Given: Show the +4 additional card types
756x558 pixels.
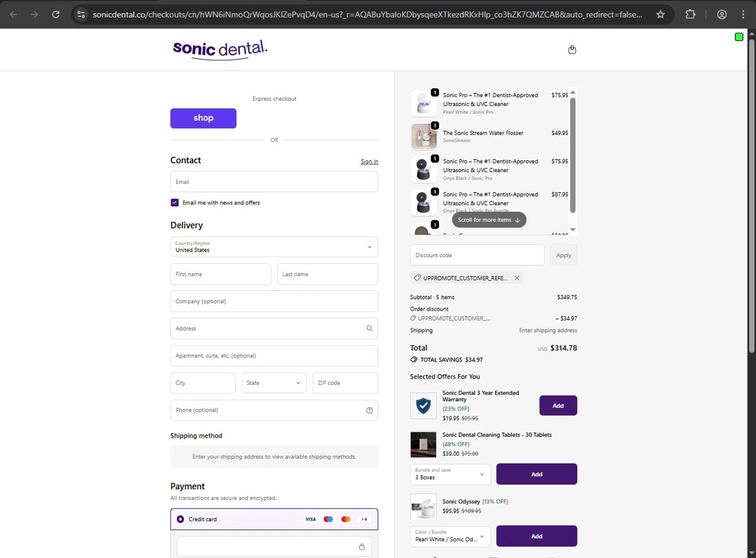Looking at the screenshot, I should [x=364, y=519].
